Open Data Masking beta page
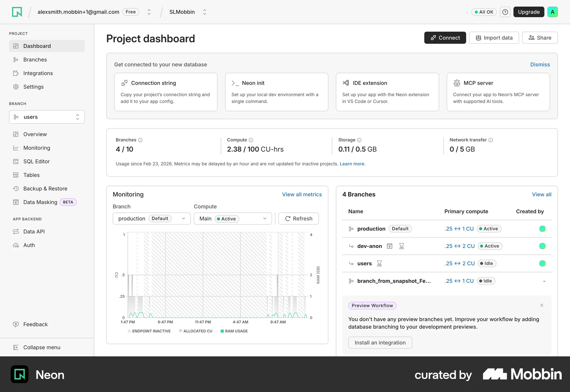This screenshot has height=392, width=570. [x=47, y=202]
